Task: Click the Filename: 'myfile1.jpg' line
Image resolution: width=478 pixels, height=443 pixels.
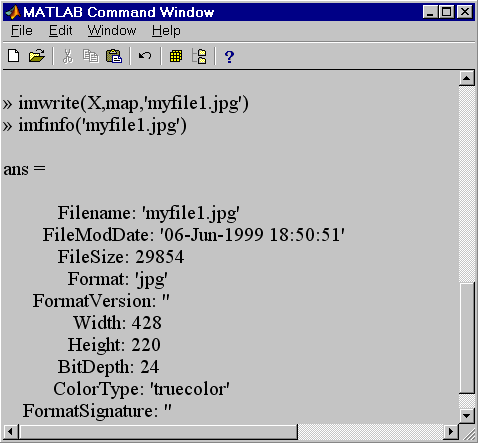Action: 149,213
